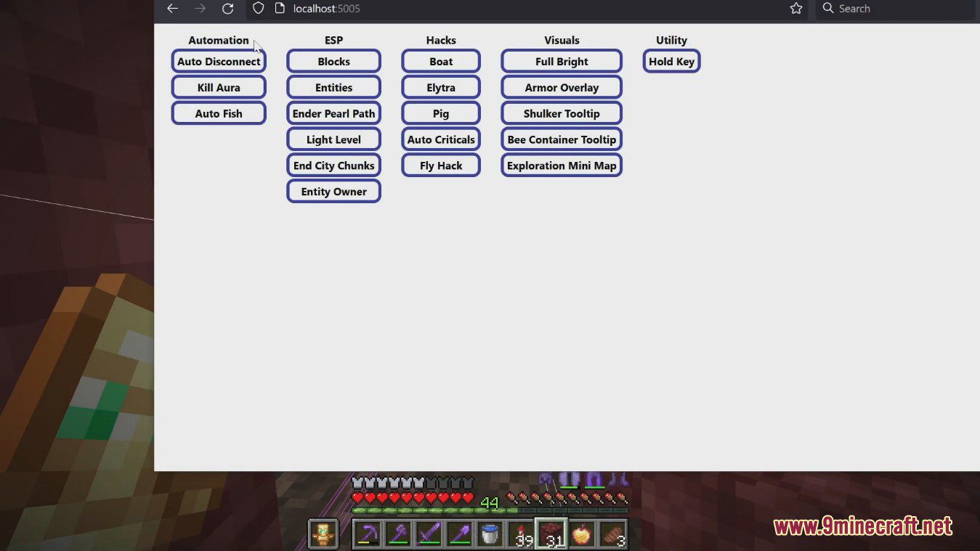The height and width of the screenshot is (551, 980).
Task: Enable Blocks ESP
Action: (x=333, y=62)
